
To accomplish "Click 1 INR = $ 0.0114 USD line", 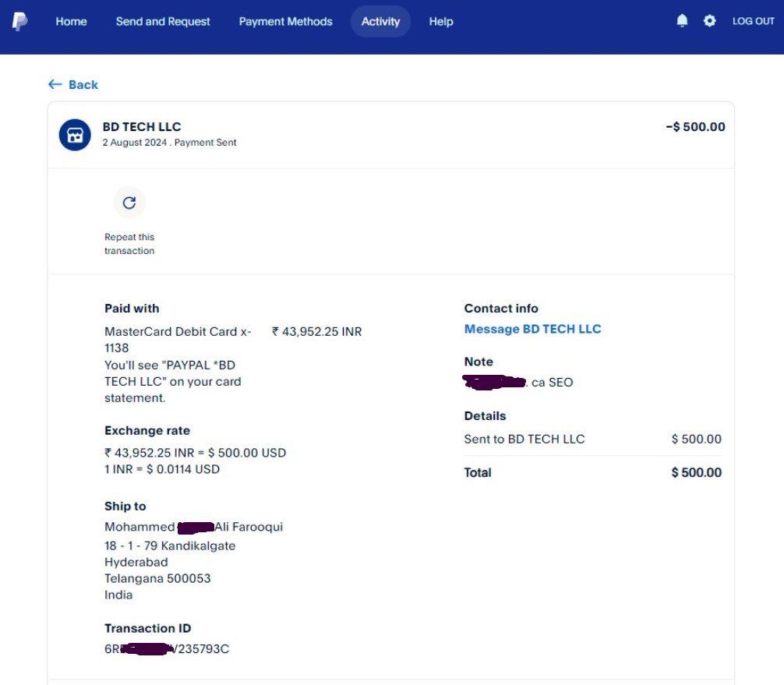I will pos(162,469).
